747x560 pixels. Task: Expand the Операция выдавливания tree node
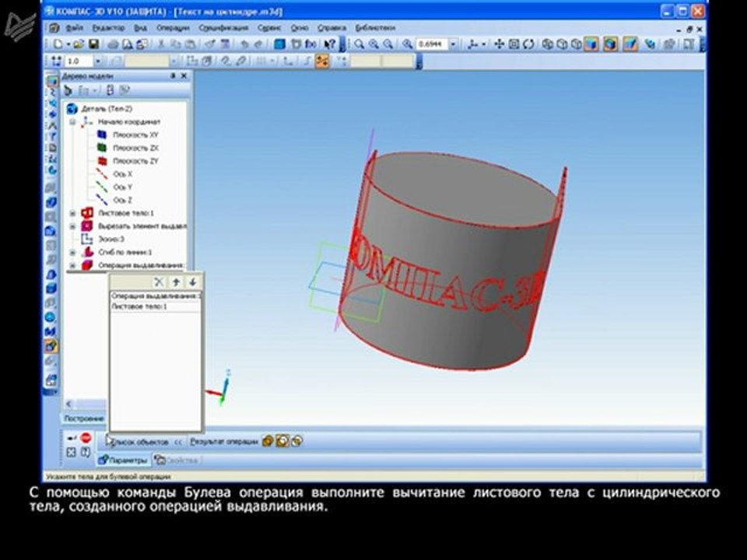click(x=72, y=265)
